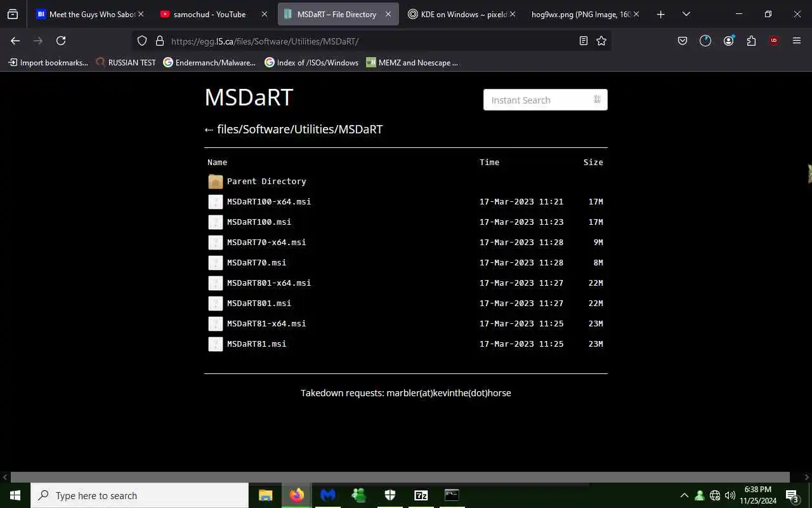812x508 pixels.
Task: Open the Firefox account icon
Action: (x=728, y=41)
